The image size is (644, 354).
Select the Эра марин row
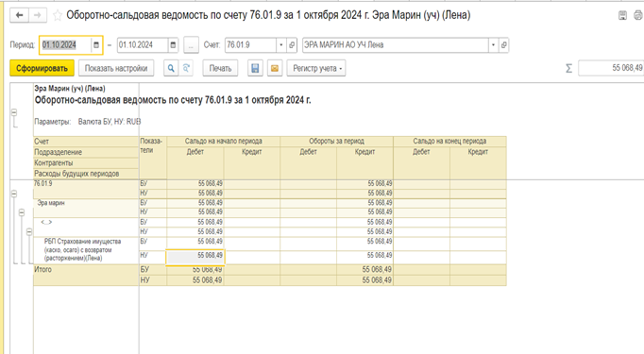coord(86,208)
